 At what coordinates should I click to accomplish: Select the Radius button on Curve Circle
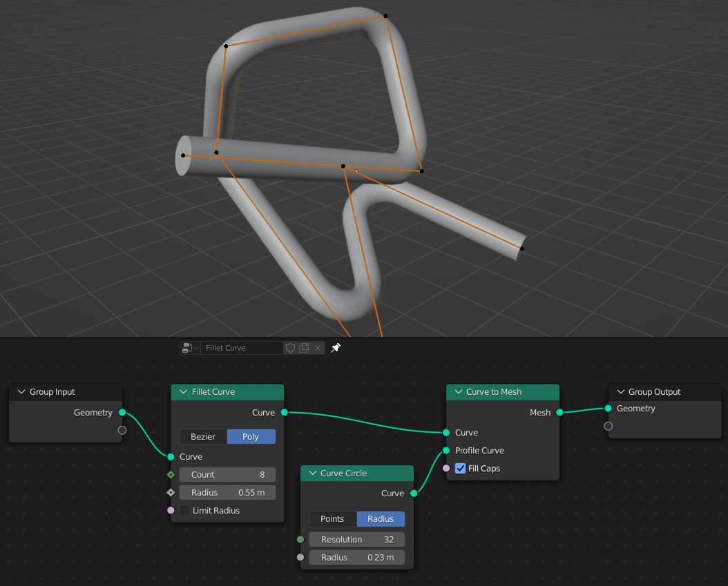click(x=381, y=518)
